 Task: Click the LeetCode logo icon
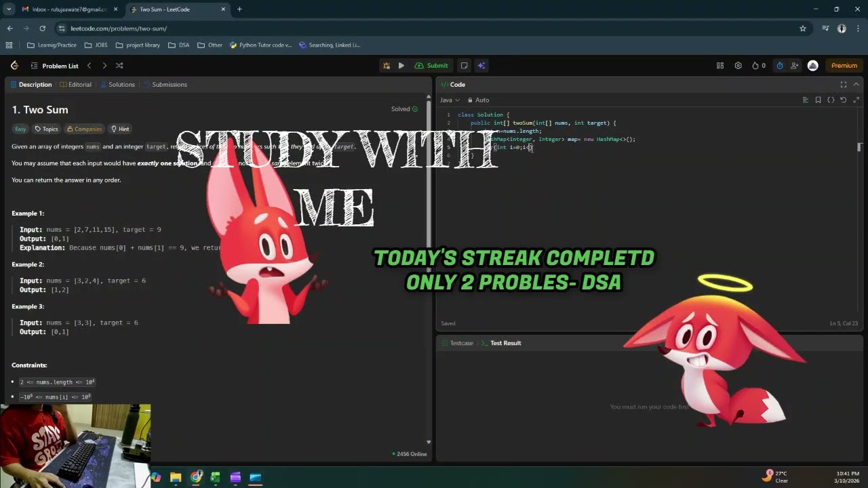coord(14,66)
